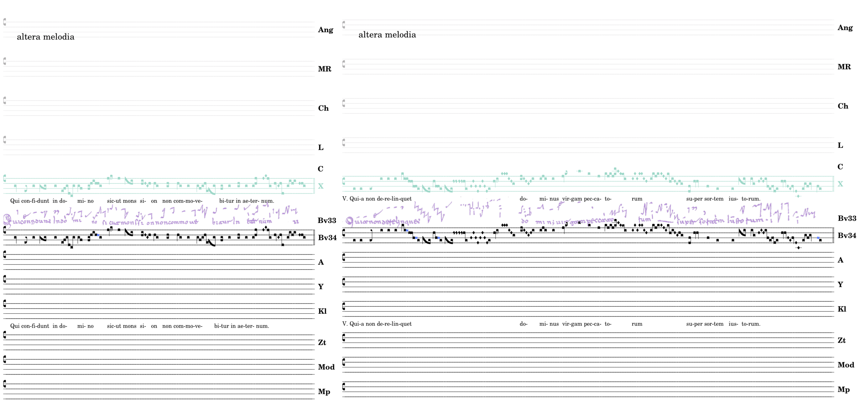This screenshot has height=414, width=868.
Task: Click 'V. Qui-a non de-re-lin-quet' below right Kl staff
Action: tap(377, 324)
